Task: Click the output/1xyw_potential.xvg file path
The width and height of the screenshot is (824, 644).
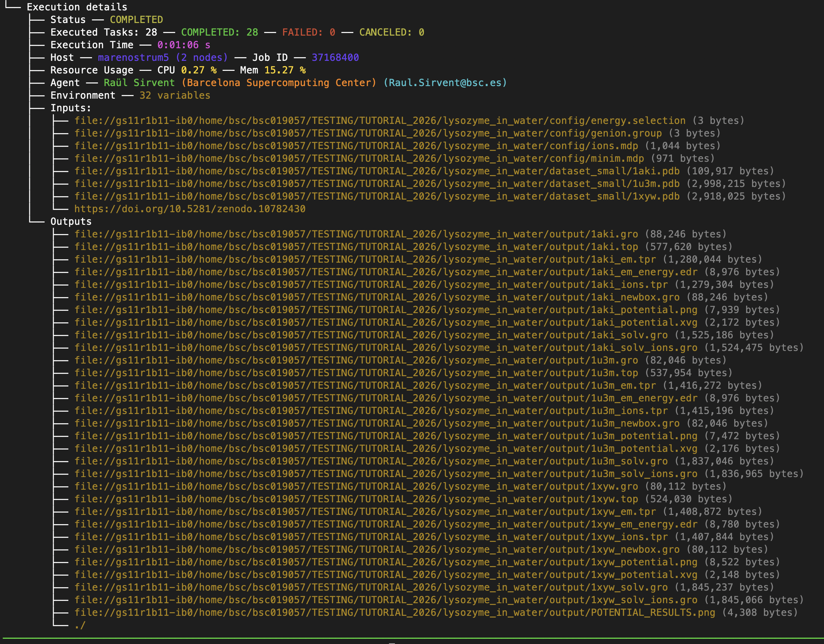Action: (386, 575)
